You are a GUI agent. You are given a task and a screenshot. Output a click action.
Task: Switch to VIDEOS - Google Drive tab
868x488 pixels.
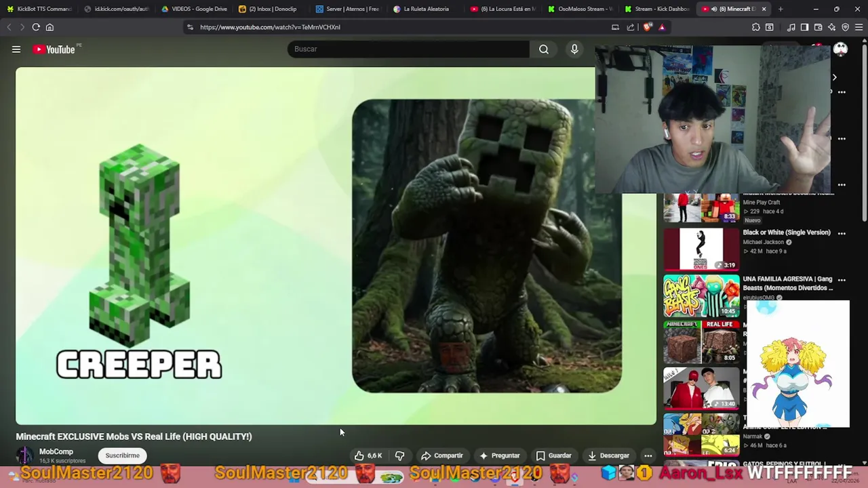tap(194, 9)
